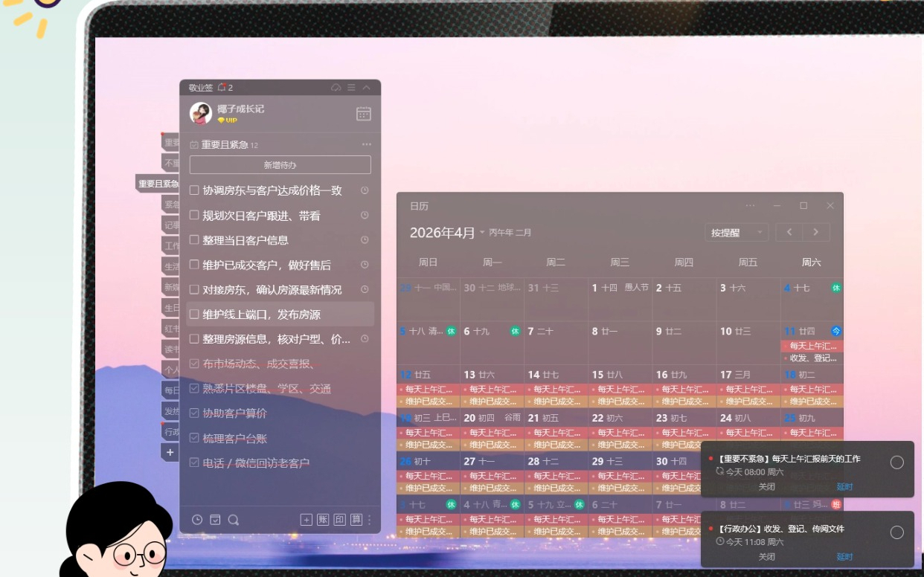924x577 pixels.
Task: Collapse the panel with the title bar chevron
Action: tap(367, 88)
